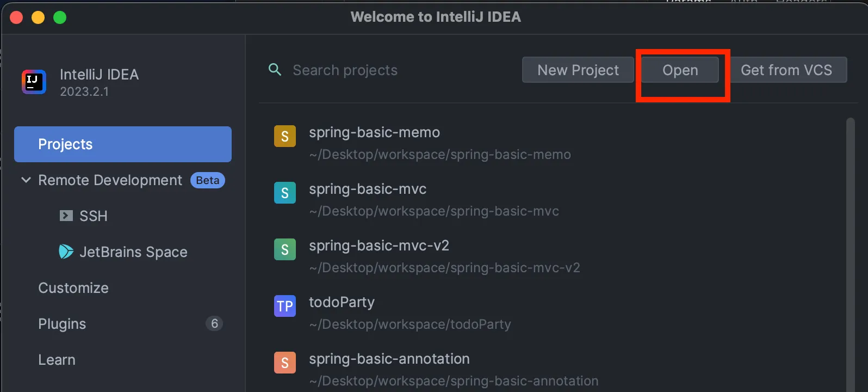The height and width of the screenshot is (392, 868).
Task: Click the New Project button
Action: [578, 70]
